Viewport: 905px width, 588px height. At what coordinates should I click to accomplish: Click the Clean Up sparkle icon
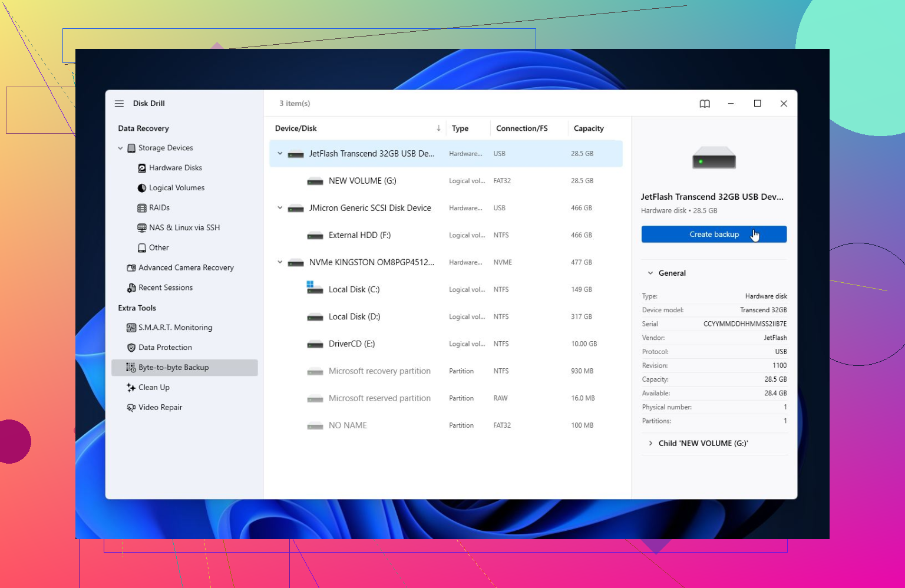[131, 388]
